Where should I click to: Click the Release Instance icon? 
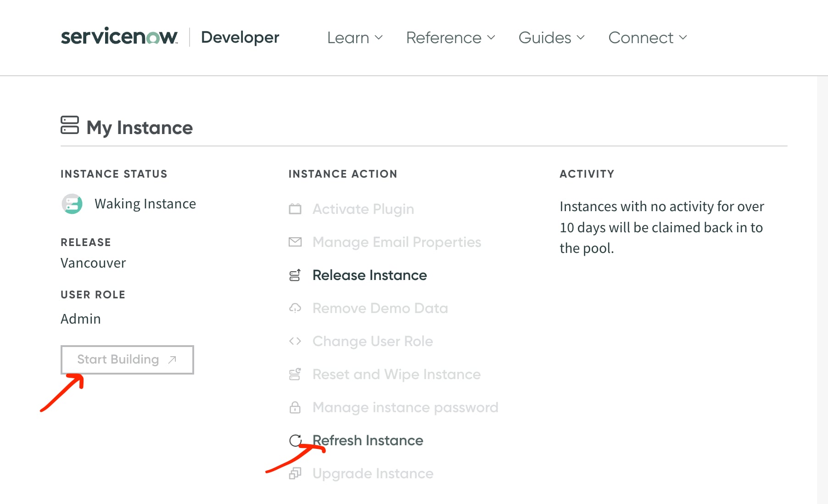(x=295, y=275)
